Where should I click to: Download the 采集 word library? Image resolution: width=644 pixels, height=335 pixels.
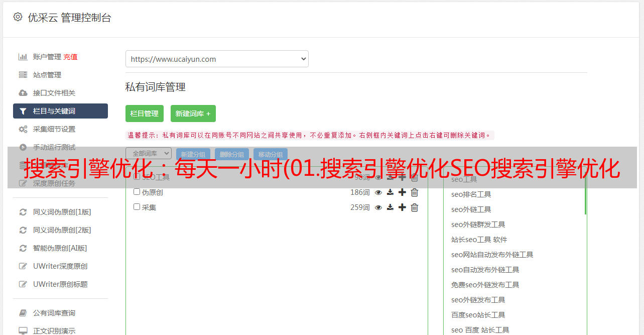(x=390, y=207)
